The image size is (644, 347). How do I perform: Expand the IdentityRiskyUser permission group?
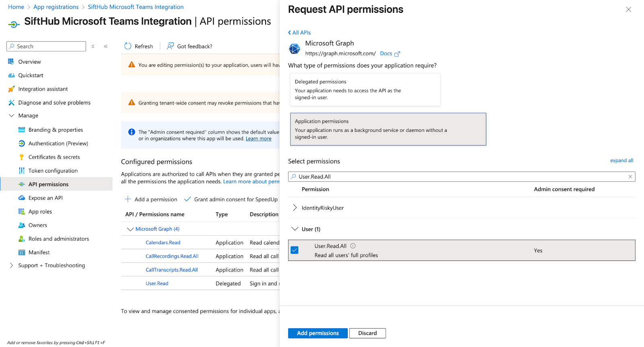[295, 208]
